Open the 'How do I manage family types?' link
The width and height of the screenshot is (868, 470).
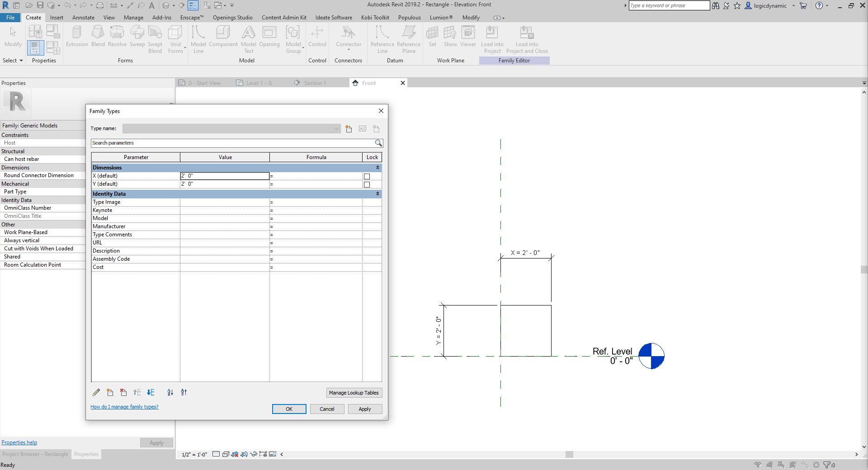124,407
